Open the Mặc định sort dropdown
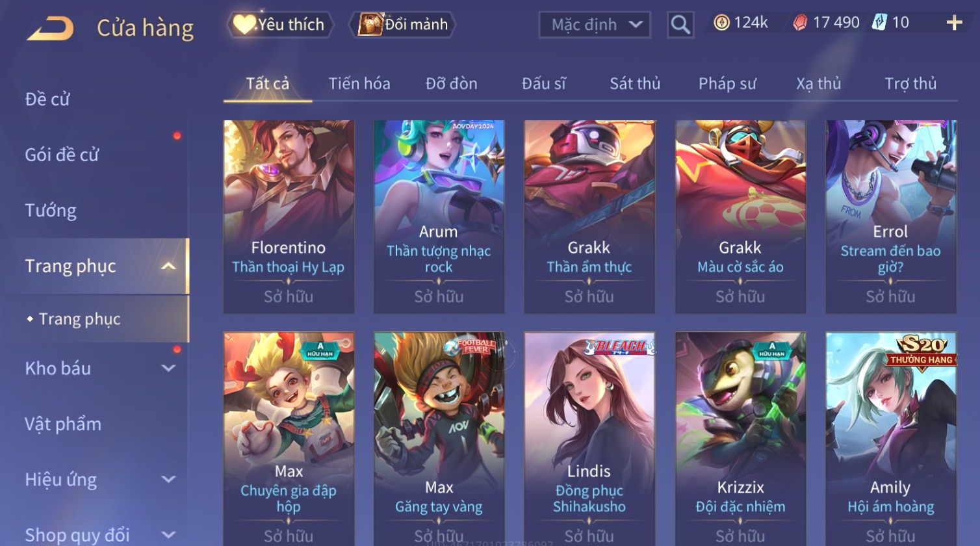Viewport: 980px width, 546px height. 595,25
